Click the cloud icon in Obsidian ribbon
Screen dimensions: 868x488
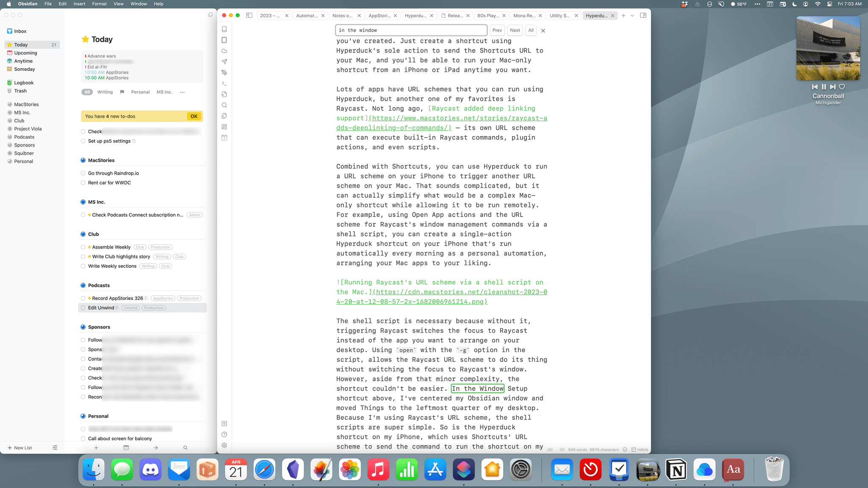[224, 51]
